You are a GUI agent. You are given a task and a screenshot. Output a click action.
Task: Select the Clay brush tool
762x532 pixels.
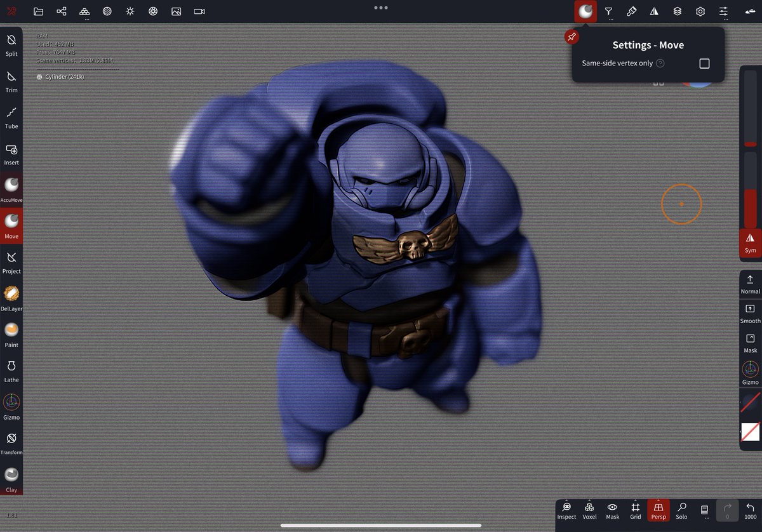(11, 479)
